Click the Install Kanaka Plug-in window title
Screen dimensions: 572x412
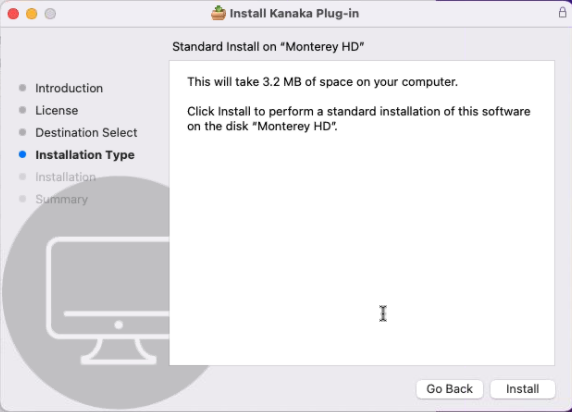tap(294, 14)
